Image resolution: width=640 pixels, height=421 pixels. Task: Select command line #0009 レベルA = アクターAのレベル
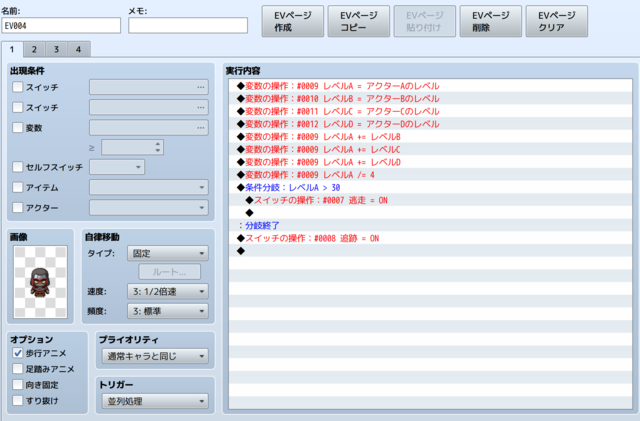430,86
